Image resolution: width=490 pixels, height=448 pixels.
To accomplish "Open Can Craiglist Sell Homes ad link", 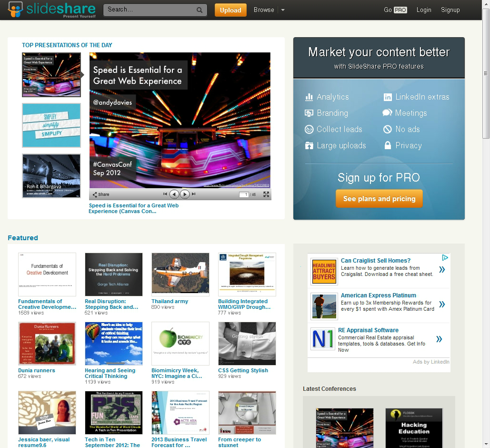I will pyautogui.click(x=376, y=261).
